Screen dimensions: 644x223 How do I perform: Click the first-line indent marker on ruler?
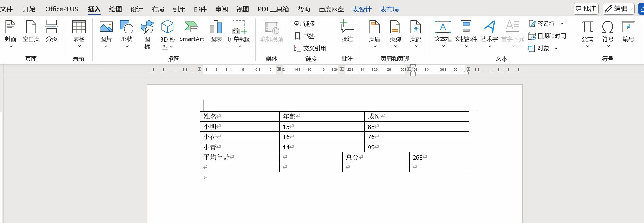[413, 66]
